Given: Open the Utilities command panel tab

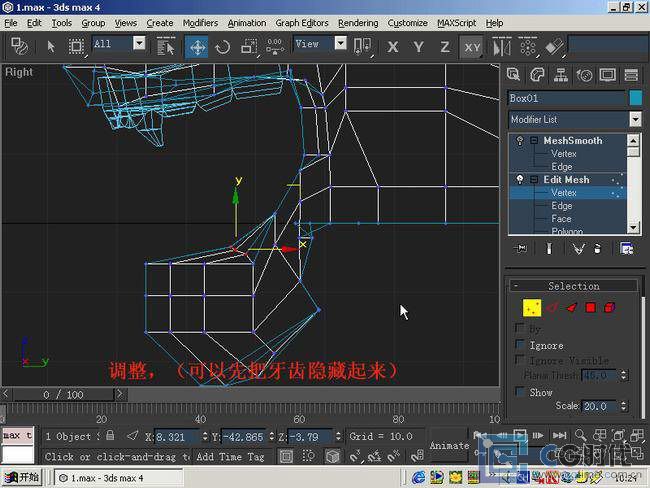Looking at the screenshot, I should pyautogui.click(x=631, y=75).
